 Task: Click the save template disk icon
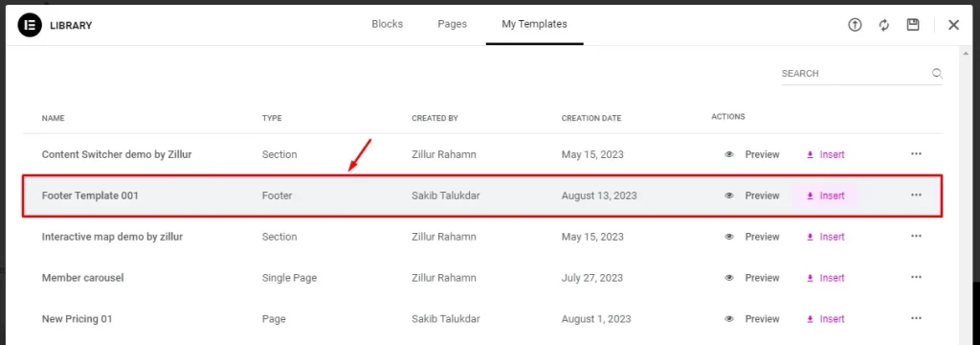click(x=913, y=25)
